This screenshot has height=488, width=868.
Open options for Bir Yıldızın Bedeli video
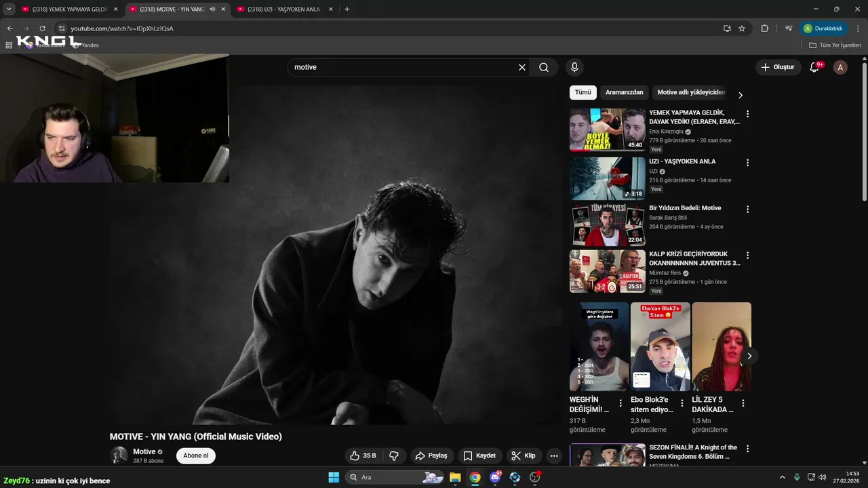point(747,209)
